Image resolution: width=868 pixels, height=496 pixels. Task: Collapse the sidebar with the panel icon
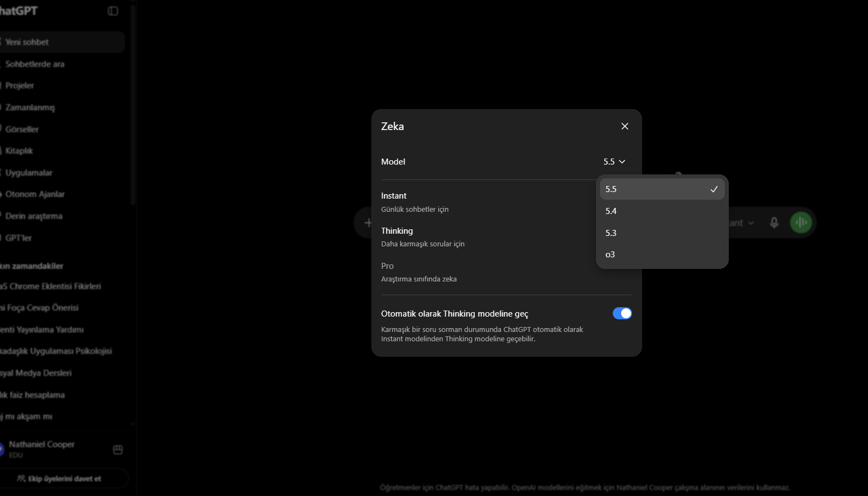pos(113,11)
